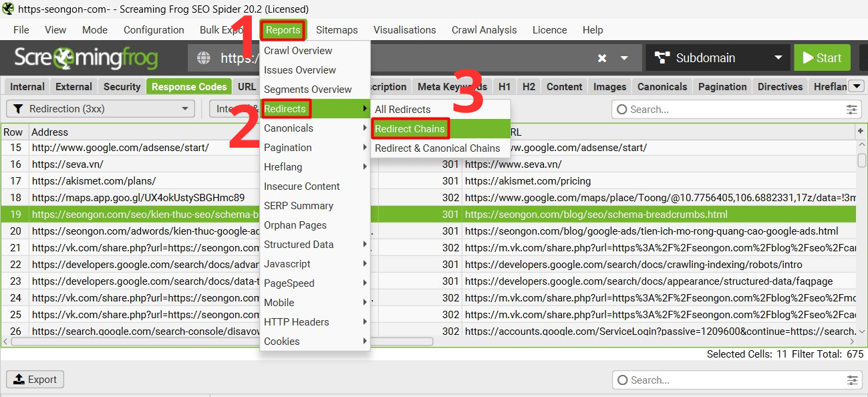Viewport: 868px width, 397px height.
Task: Select Segments Overview report
Action: coord(315,90)
